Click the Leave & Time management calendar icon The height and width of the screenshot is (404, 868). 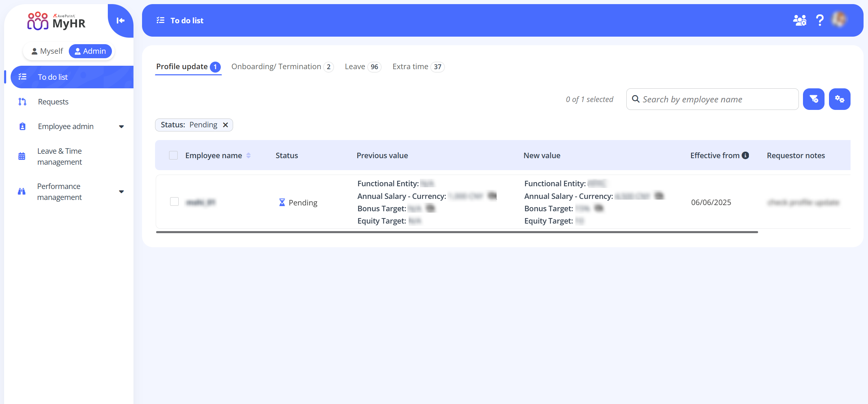pyautogui.click(x=22, y=156)
